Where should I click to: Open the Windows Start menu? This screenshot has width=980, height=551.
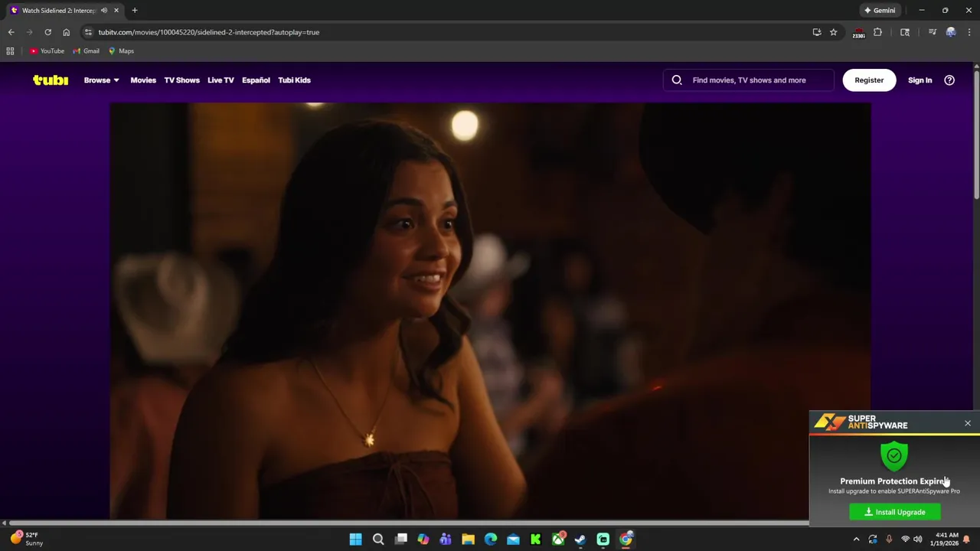click(x=355, y=540)
